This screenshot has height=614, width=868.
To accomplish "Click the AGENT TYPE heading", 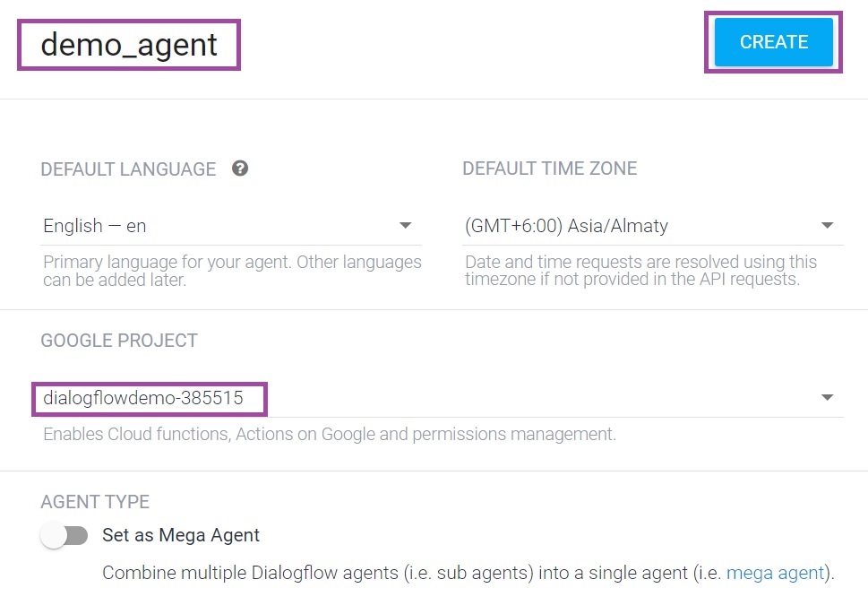I will [x=95, y=502].
